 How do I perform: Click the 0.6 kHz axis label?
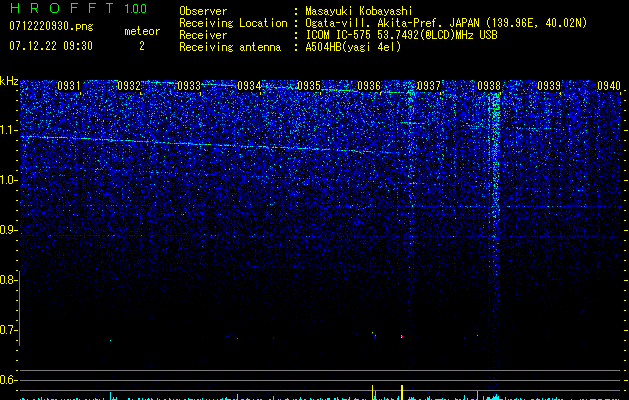click(x=7, y=380)
